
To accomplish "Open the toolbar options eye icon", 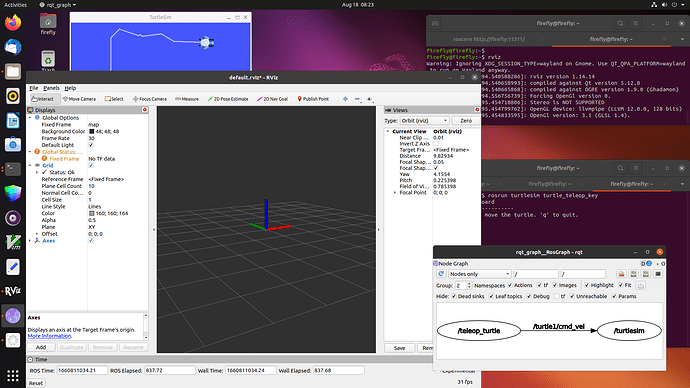I will click(370, 99).
